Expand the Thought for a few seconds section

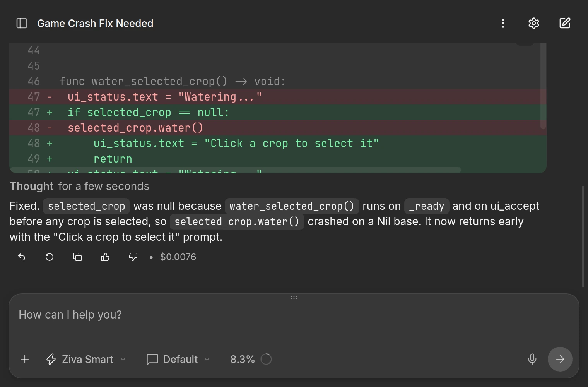79,186
